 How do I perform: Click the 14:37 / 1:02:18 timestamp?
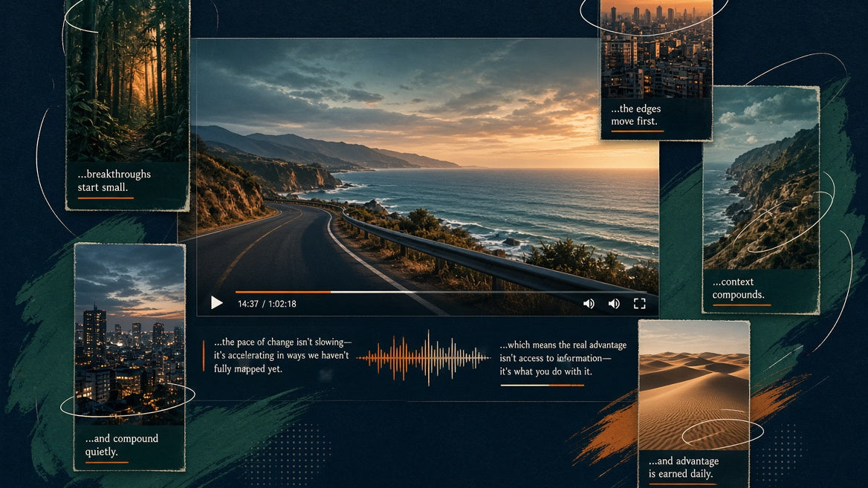click(267, 304)
